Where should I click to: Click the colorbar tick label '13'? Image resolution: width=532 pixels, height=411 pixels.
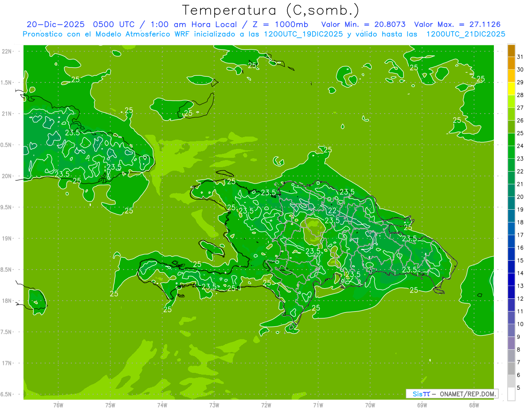point(520,286)
